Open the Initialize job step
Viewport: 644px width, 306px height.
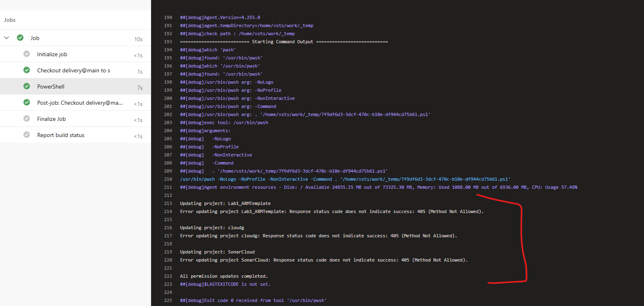pos(75,54)
